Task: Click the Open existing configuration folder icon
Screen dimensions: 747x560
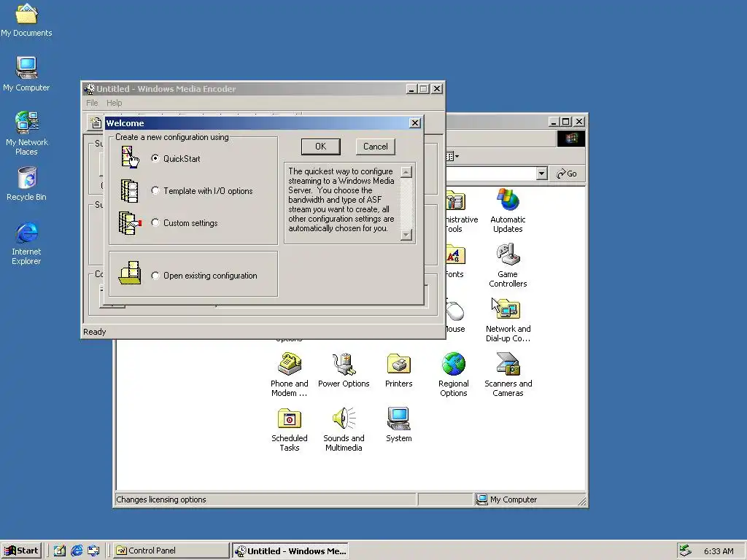Action: click(x=130, y=273)
